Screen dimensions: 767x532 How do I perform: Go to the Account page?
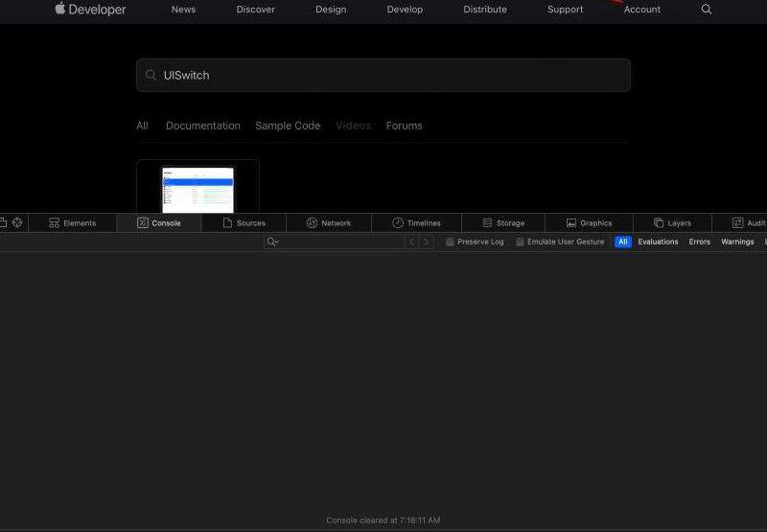(641, 10)
